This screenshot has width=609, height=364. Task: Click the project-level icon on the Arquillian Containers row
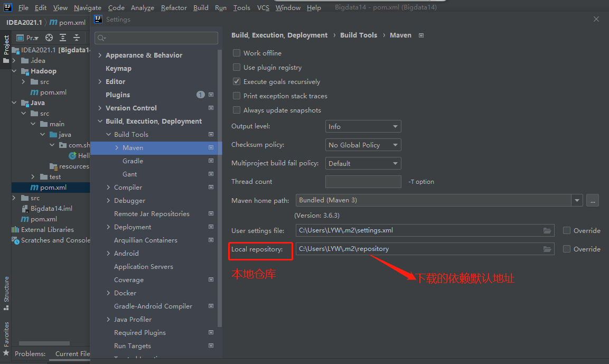211,240
